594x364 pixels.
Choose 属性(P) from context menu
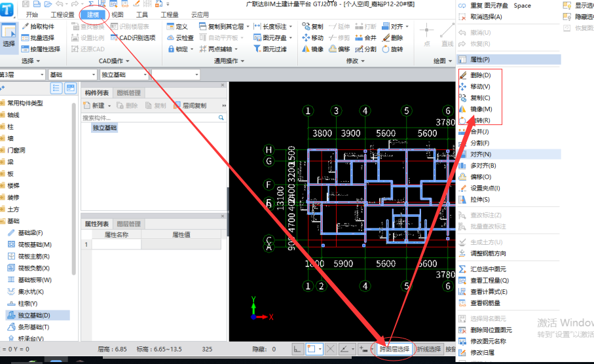click(x=509, y=60)
